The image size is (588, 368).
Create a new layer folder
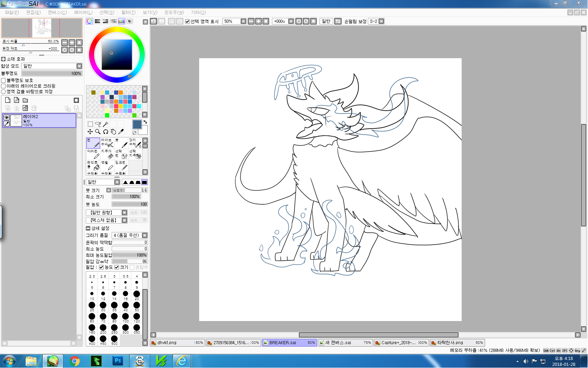coord(25,100)
